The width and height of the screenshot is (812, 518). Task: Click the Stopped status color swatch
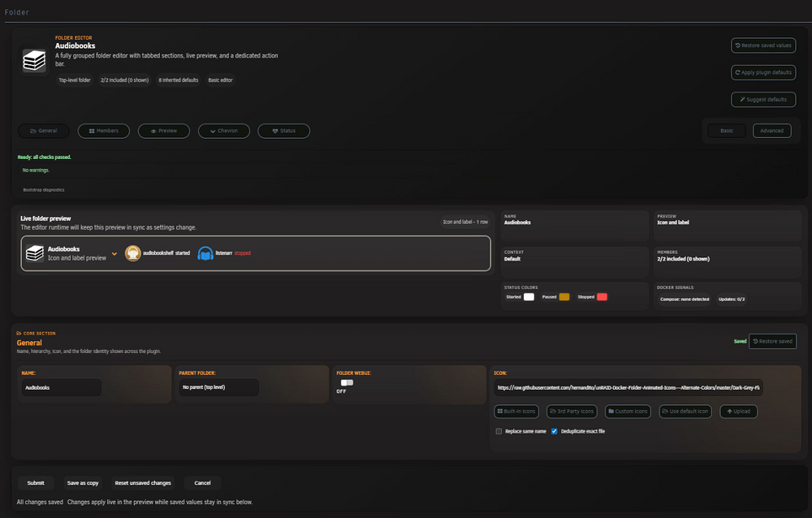[x=602, y=297]
